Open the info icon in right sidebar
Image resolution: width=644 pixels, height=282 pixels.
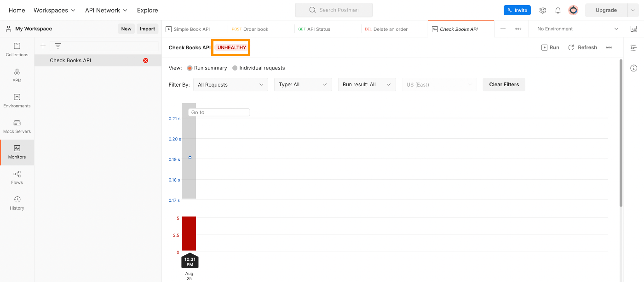point(633,68)
